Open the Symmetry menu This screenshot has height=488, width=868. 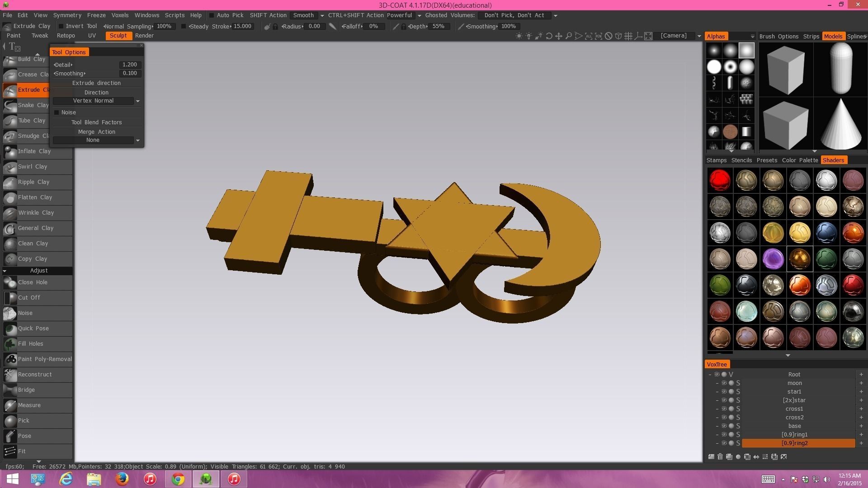[x=67, y=15]
